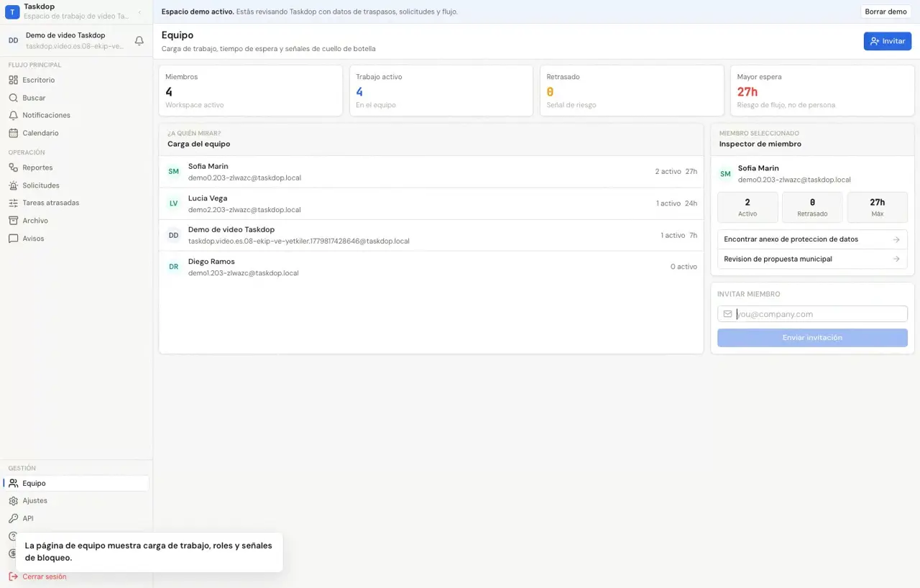Select the Demo de video Taskdop member row
This screenshot has width=920, height=588.
pyautogui.click(x=431, y=235)
